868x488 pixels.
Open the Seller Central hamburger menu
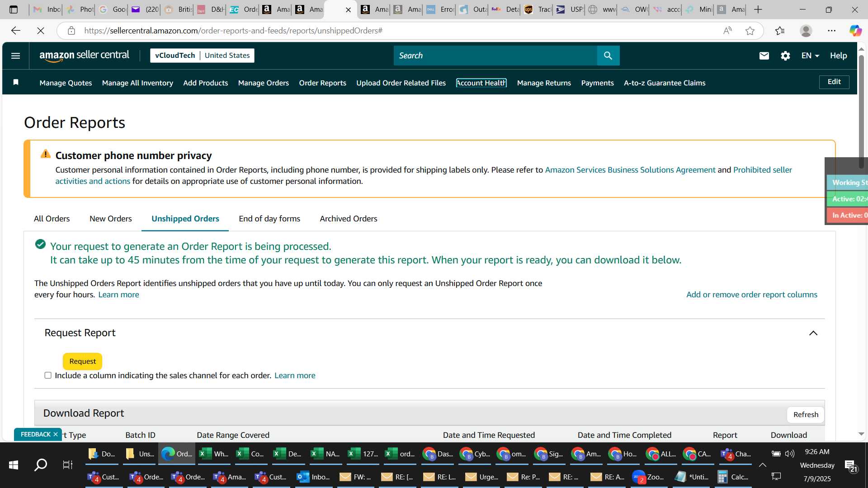(x=15, y=56)
